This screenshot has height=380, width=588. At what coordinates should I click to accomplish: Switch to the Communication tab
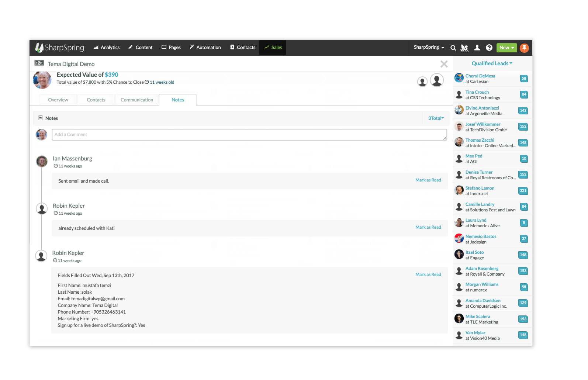pyautogui.click(x=137, y=100)
